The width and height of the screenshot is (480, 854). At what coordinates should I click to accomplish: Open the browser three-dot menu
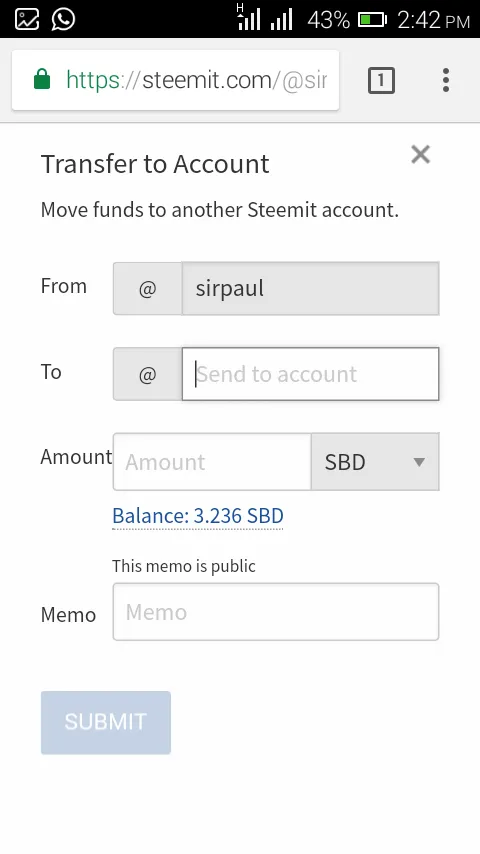(x=446, y=81)
